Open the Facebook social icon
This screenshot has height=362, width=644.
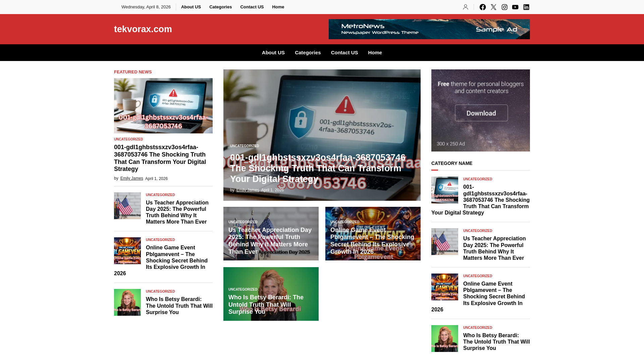click(483, 7)
